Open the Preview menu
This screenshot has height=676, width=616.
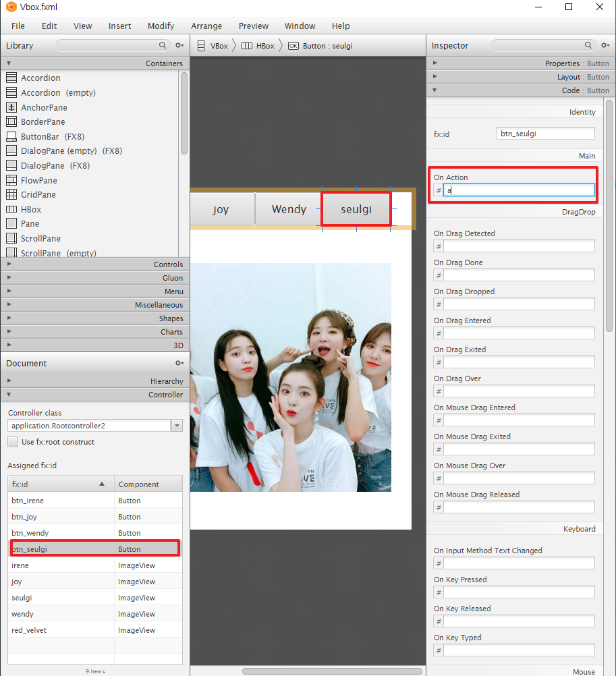(x=254, y=26)
